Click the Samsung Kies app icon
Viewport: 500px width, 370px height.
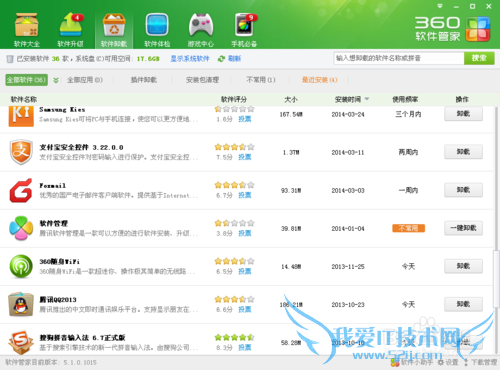pos(21,116)
